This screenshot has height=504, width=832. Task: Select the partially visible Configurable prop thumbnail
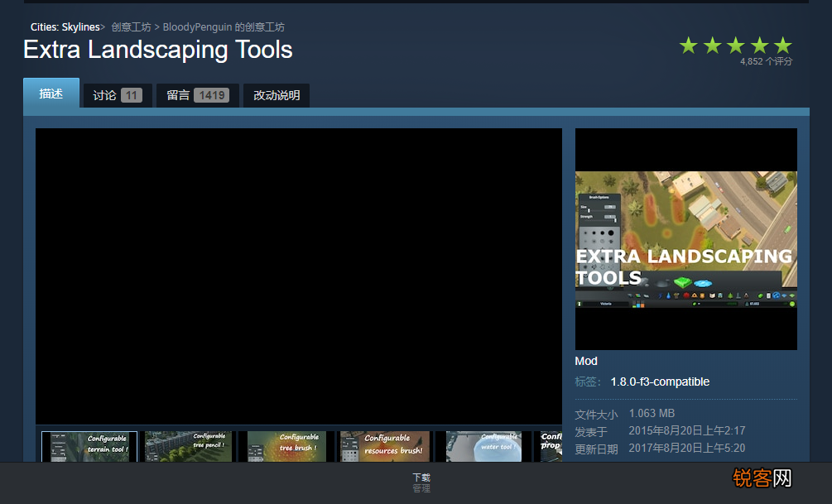pos(551,447)
